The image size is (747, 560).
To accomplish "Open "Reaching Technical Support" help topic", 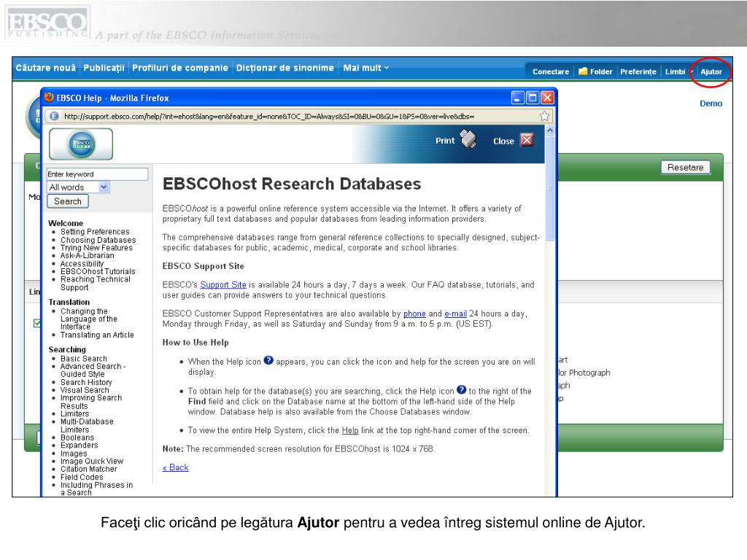I will (x=96, y=284).
